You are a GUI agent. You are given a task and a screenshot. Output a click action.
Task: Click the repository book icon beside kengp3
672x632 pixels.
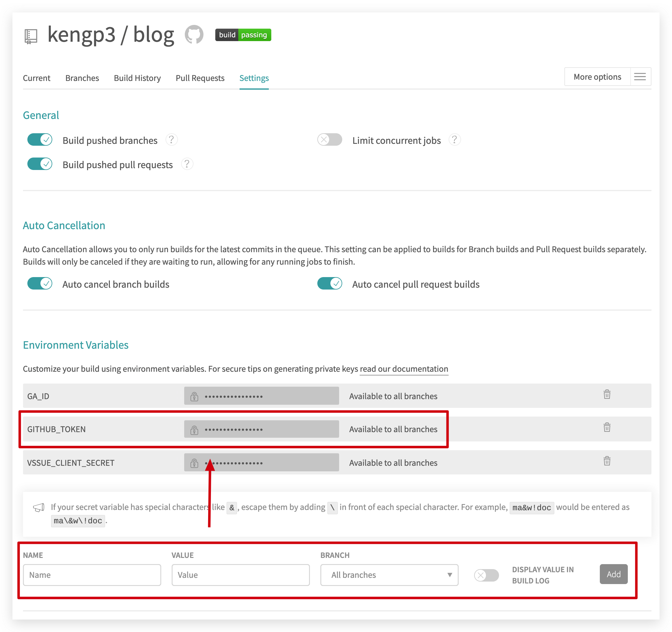31,36
